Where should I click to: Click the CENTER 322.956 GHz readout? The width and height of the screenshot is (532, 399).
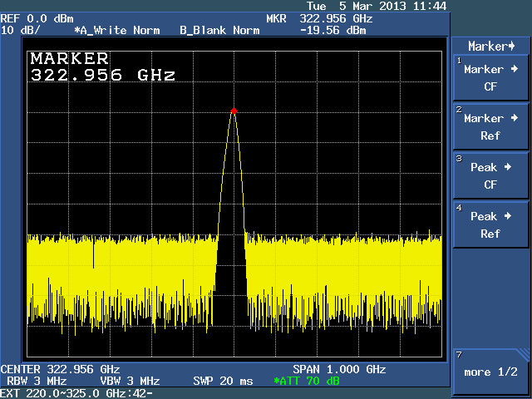(x=60, y=369)
